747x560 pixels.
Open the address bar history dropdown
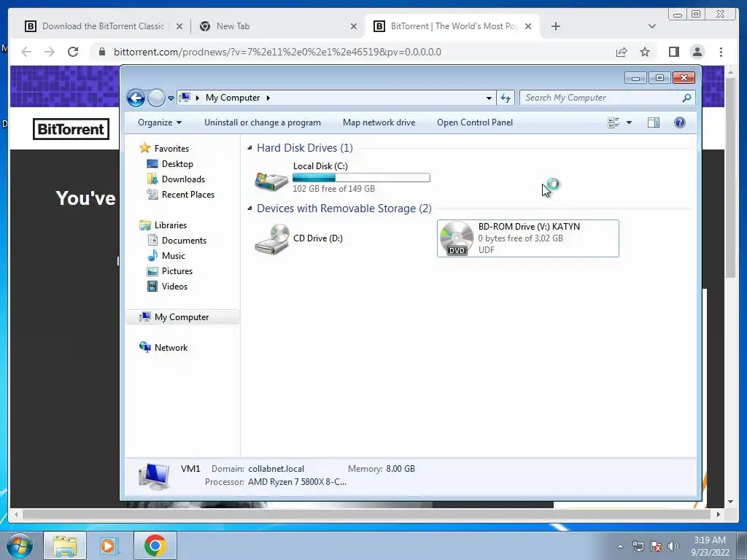pos(489,98)
